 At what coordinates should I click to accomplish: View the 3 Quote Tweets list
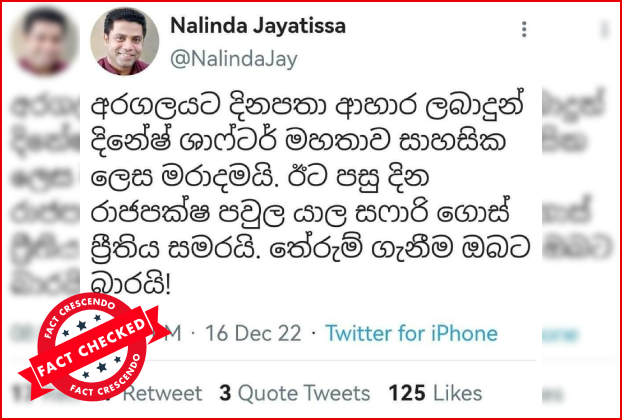[295, 393]
